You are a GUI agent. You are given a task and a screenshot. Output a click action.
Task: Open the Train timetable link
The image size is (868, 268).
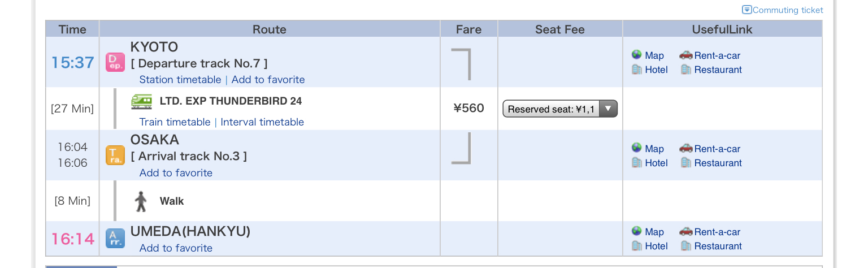[175, 122]
